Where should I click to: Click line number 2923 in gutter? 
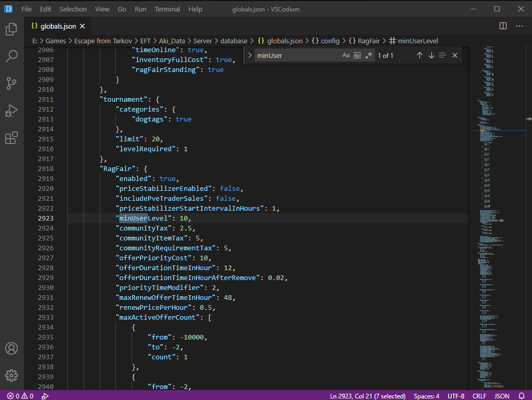(46, 218)
